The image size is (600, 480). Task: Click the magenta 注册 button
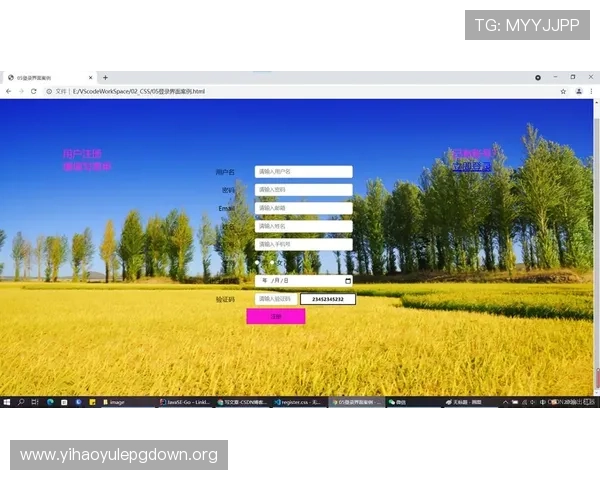276,317
